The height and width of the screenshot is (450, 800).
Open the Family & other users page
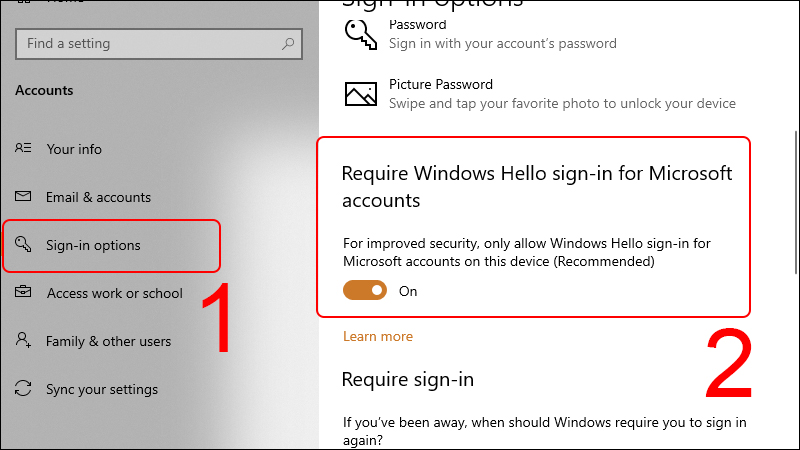click(108, 341)
